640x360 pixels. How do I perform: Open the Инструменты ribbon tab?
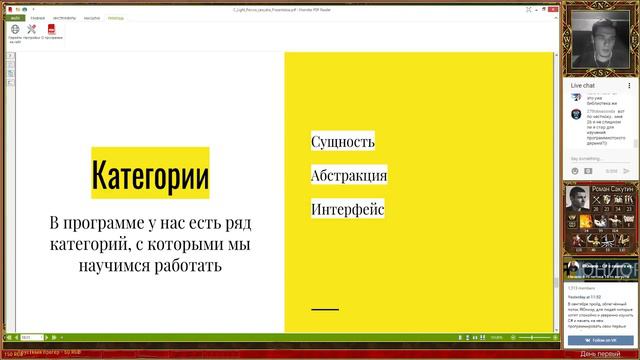tap(64, 18)
